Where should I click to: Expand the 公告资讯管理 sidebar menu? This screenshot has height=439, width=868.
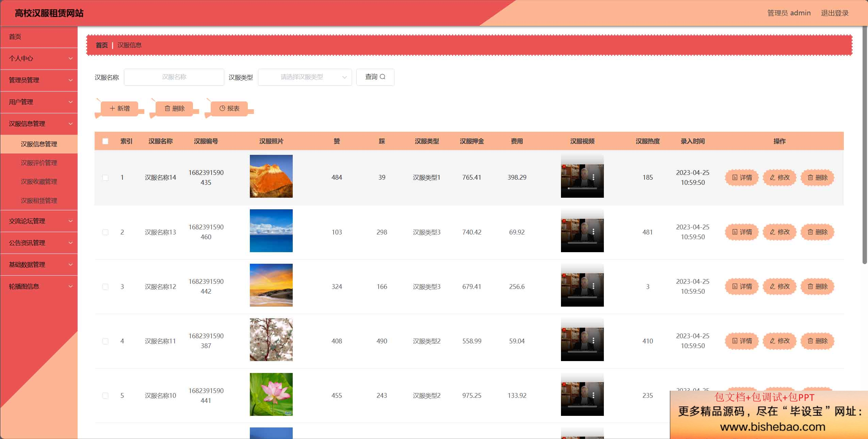click(39, 243)
